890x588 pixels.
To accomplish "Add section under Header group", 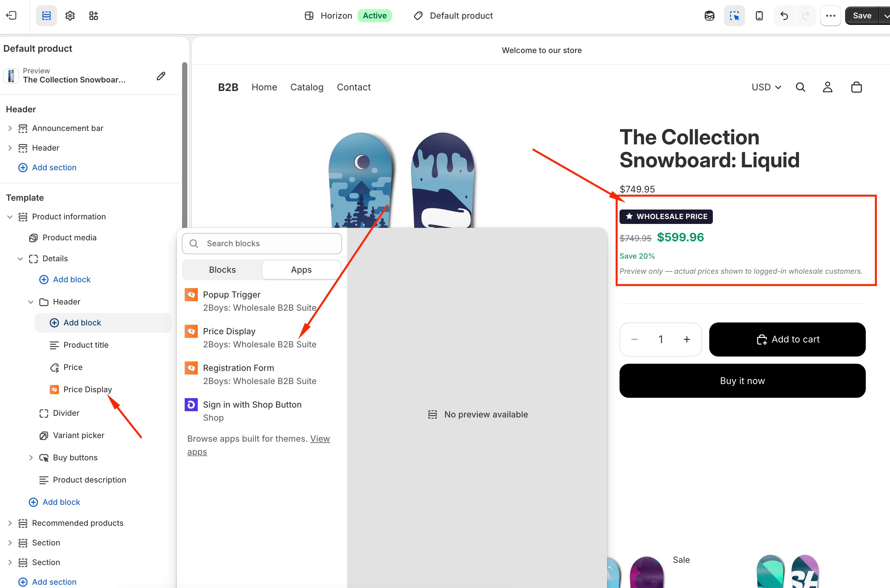I will tap(47, 168).
